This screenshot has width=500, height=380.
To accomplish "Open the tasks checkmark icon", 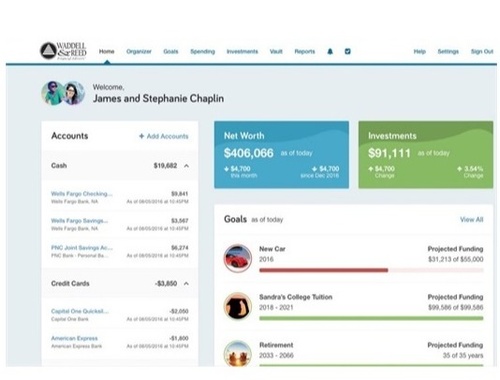I will 347,51.
